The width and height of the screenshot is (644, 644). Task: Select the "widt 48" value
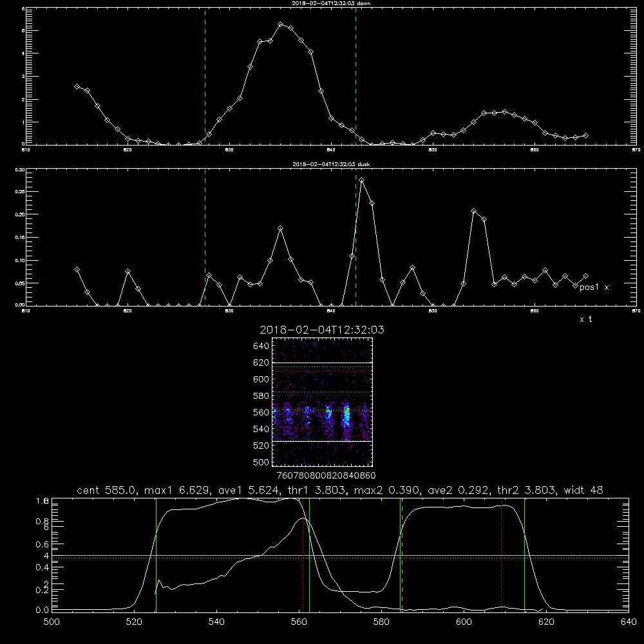[x=583, y=490]
